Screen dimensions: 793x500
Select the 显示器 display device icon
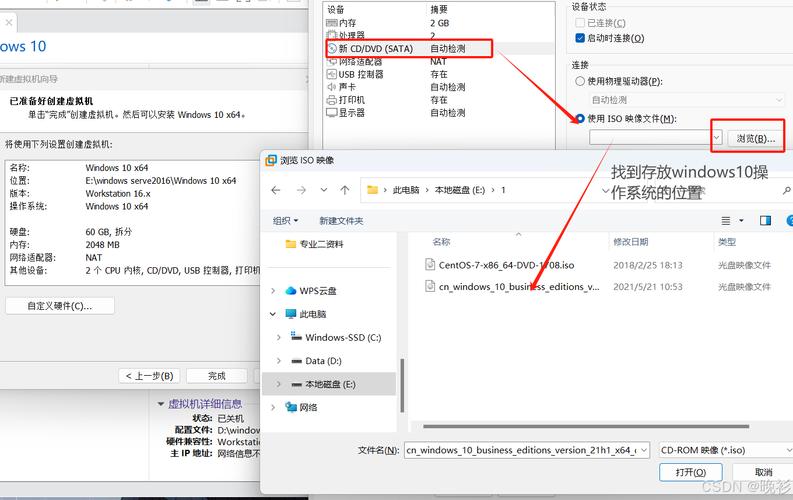(x=332, y=113)
